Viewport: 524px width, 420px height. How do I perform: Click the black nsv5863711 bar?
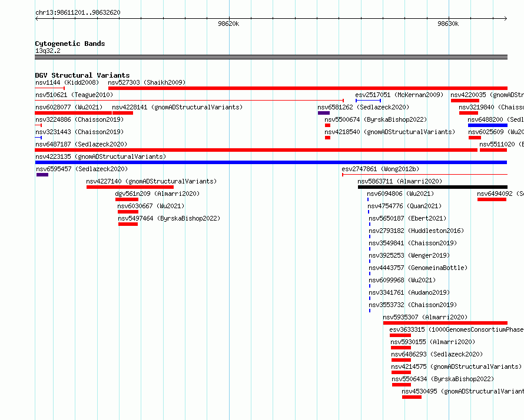[x=433, y=187]
